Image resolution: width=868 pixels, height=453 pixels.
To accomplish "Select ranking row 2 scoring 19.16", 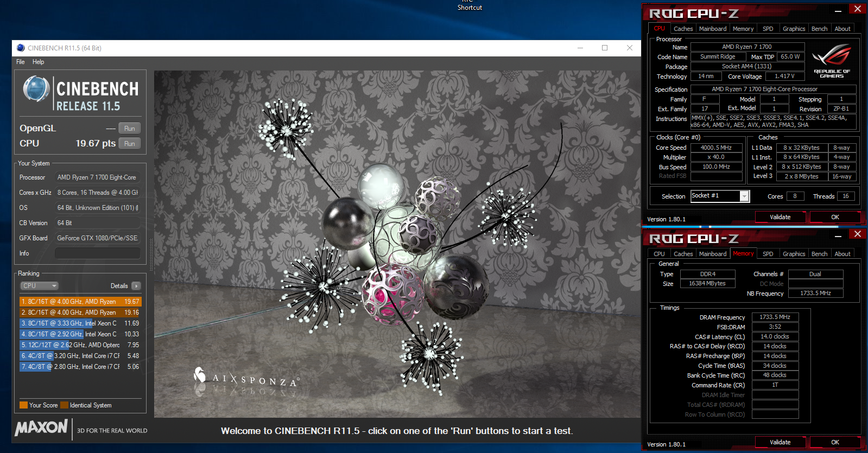I will pos(80,312).
